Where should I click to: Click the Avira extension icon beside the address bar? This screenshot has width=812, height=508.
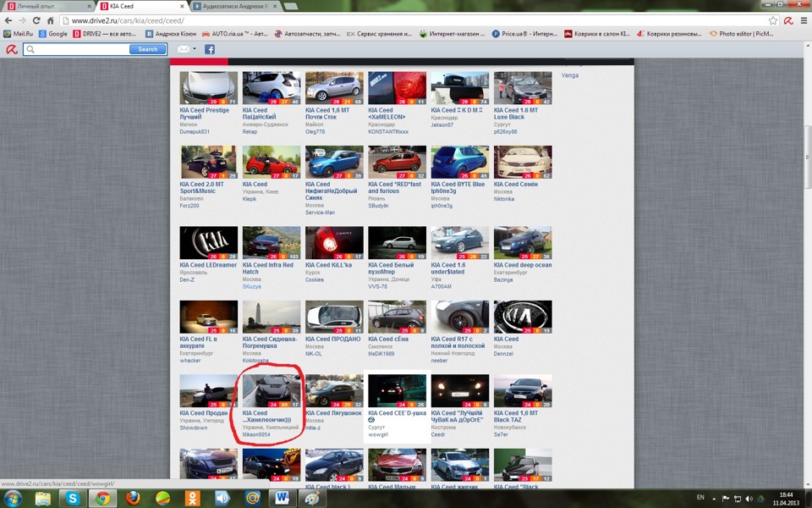point(788,20)
